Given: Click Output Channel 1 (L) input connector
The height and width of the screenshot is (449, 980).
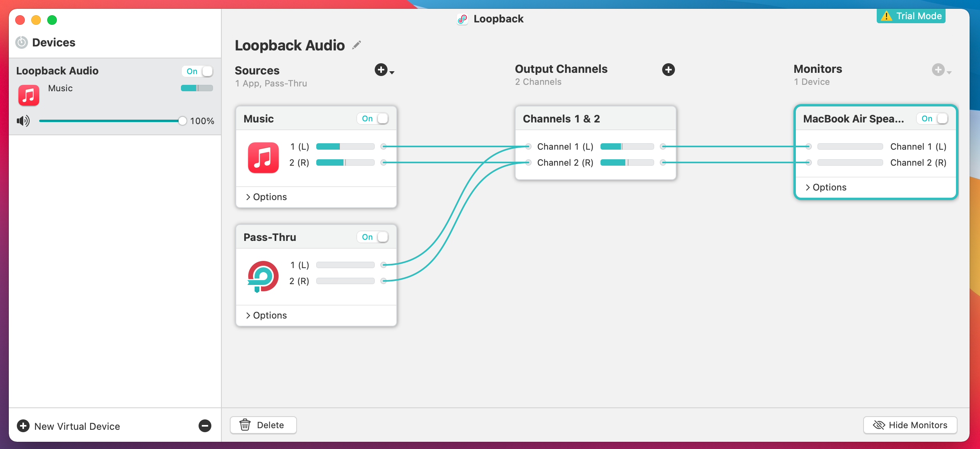Looking at the screenshot, I should tap(528, 146).
